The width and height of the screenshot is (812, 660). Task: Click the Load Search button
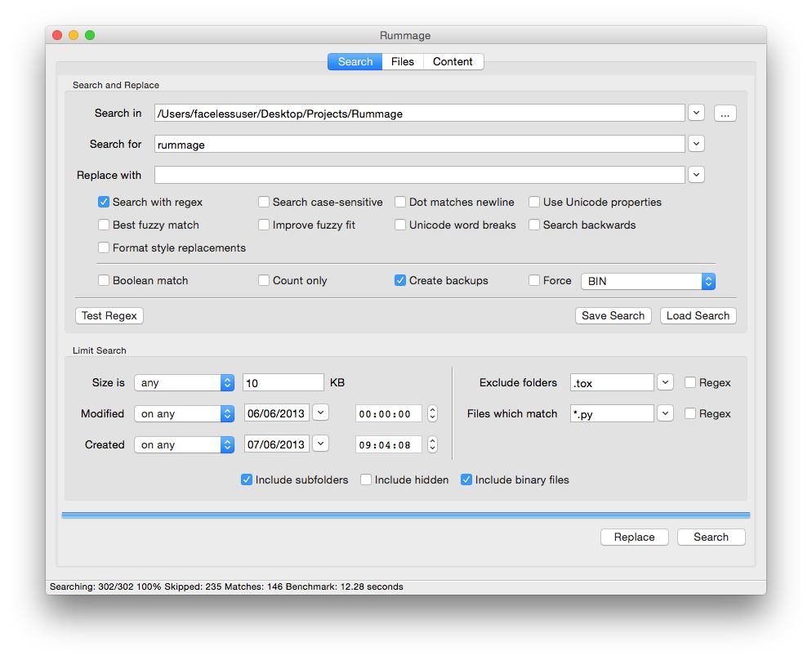(x=698, y=315)
